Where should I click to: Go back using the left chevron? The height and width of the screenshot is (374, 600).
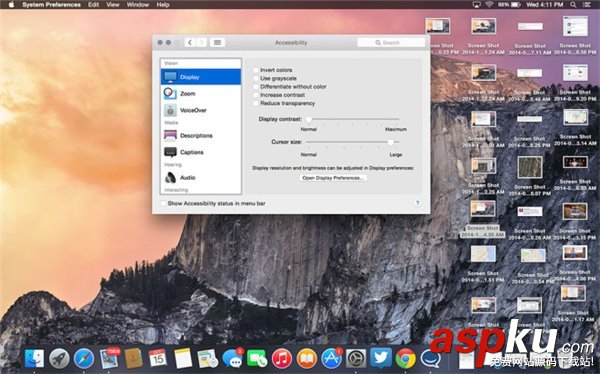tap(190, 42)
